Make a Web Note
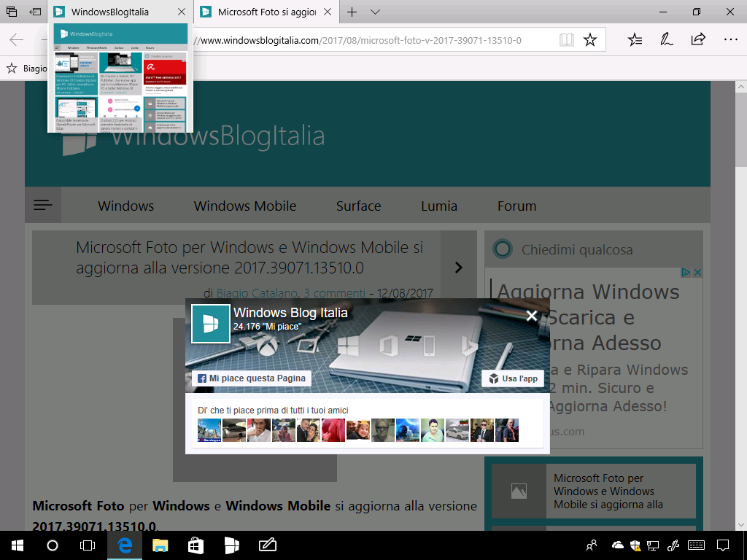Viewport: 747px width, 560px height. pyautogui.click(x=667, y=39)
